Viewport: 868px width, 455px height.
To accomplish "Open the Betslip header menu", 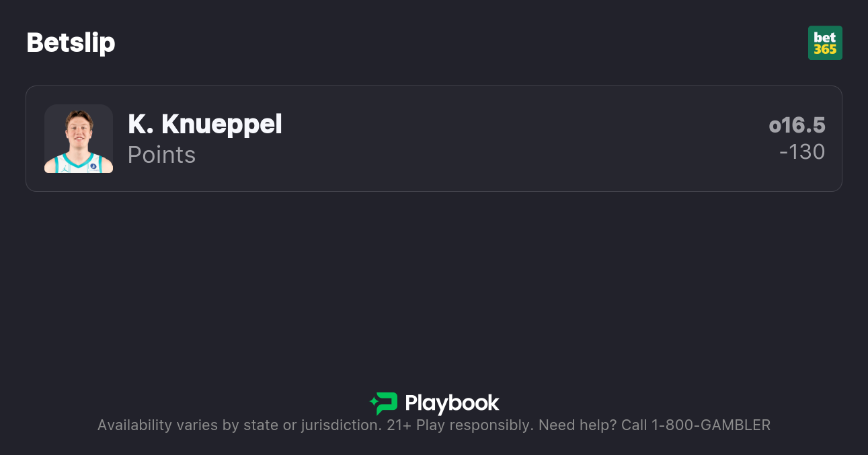I will (x=71, y=42).
